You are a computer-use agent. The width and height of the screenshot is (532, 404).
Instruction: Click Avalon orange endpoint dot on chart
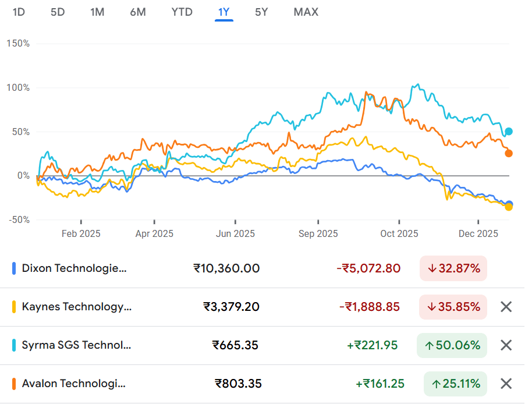[x=509, y=154]
